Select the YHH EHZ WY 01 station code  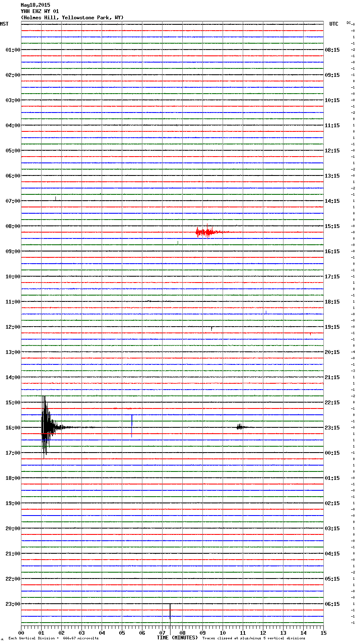(x=40, y=11)
